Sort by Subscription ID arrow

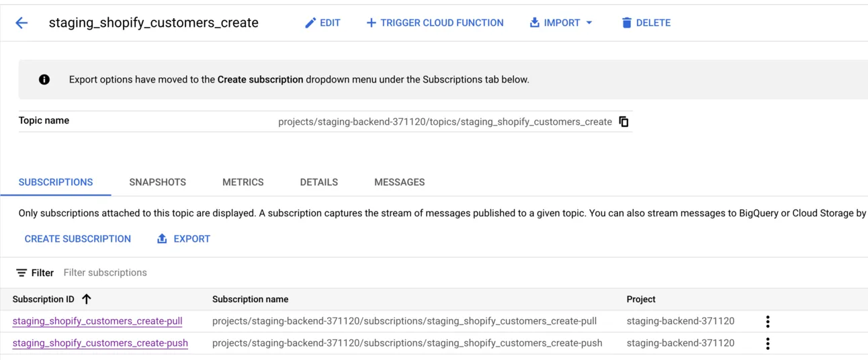click(87, 299)
